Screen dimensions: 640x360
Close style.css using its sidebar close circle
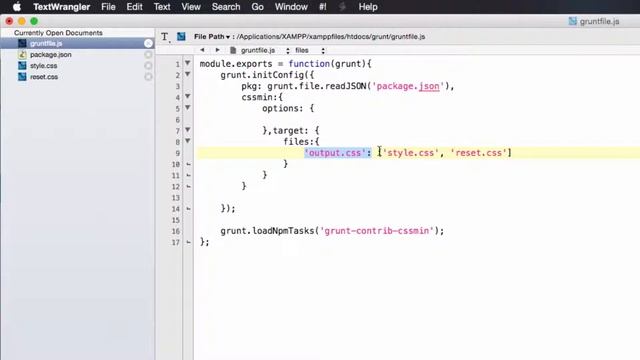pos(148,65)
